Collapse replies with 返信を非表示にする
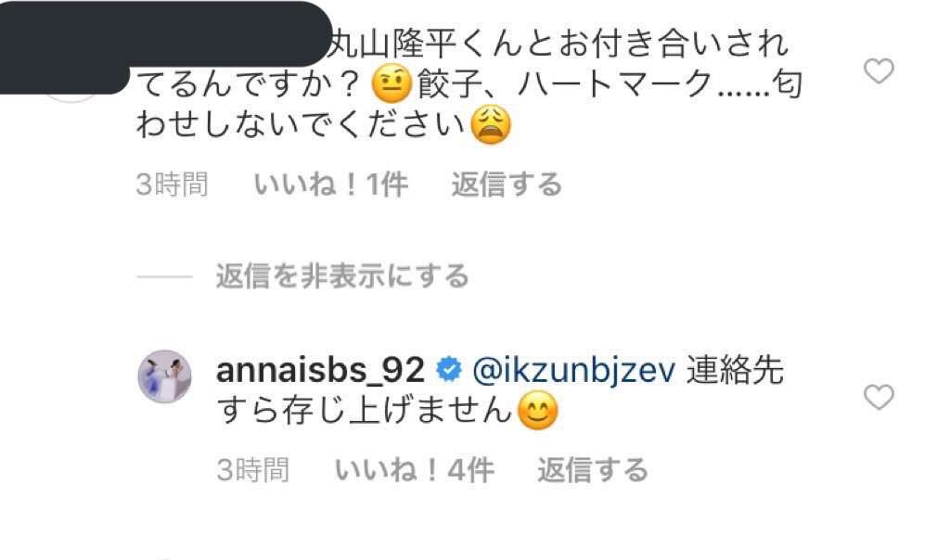 342,276
